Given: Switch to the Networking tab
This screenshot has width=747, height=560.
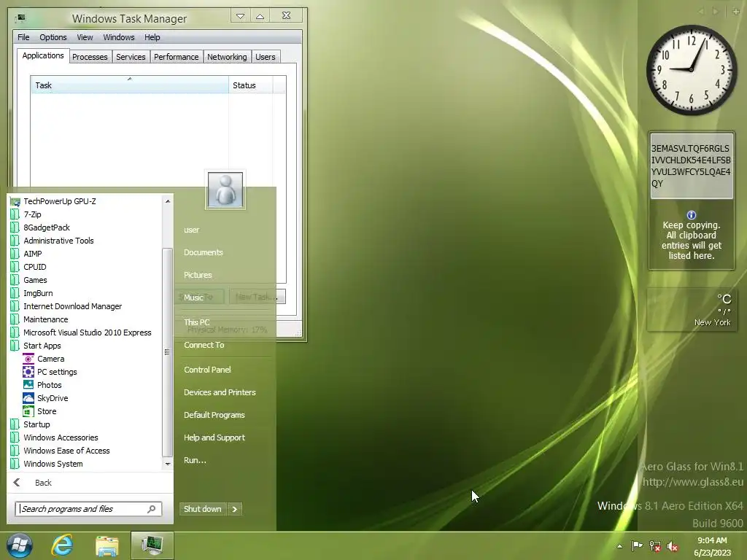Looking at the screenshot, I should click(x=227, y=57).
